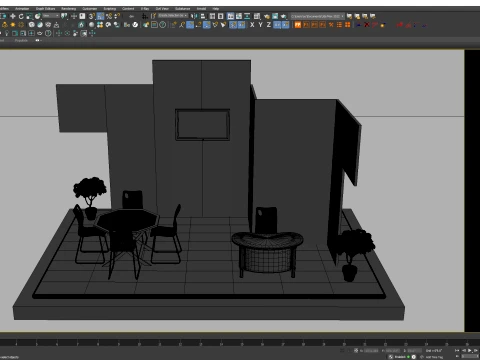The image size is (480, 360).
Task: Click the Z coordinate input field
Action: [x=414, y=351]
